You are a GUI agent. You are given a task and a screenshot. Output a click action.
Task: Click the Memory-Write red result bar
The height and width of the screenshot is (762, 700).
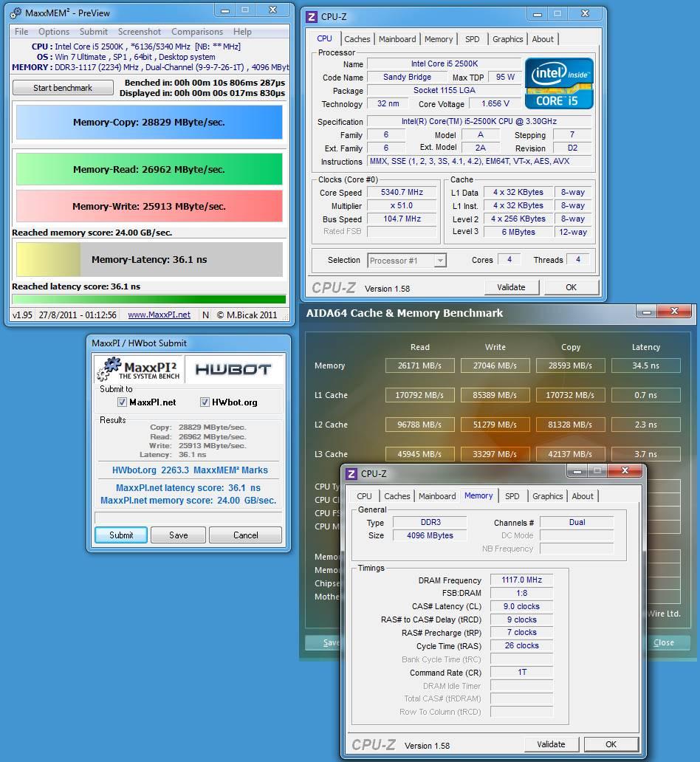click(x=149, y=206)
